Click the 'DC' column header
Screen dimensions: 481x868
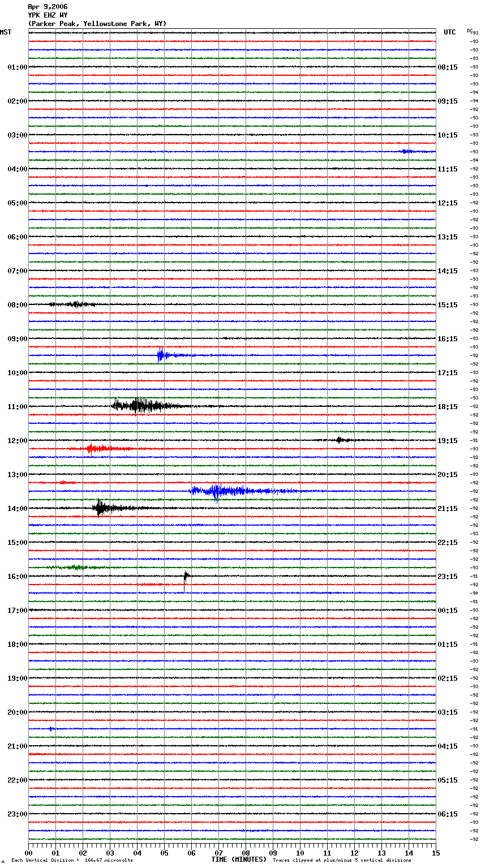(470, 31)
